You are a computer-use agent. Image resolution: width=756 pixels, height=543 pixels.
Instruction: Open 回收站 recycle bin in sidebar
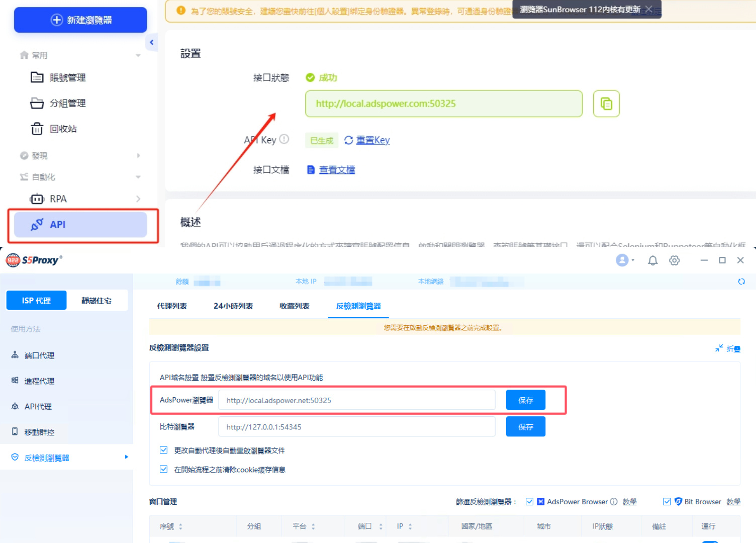click(x=63, y=129)
